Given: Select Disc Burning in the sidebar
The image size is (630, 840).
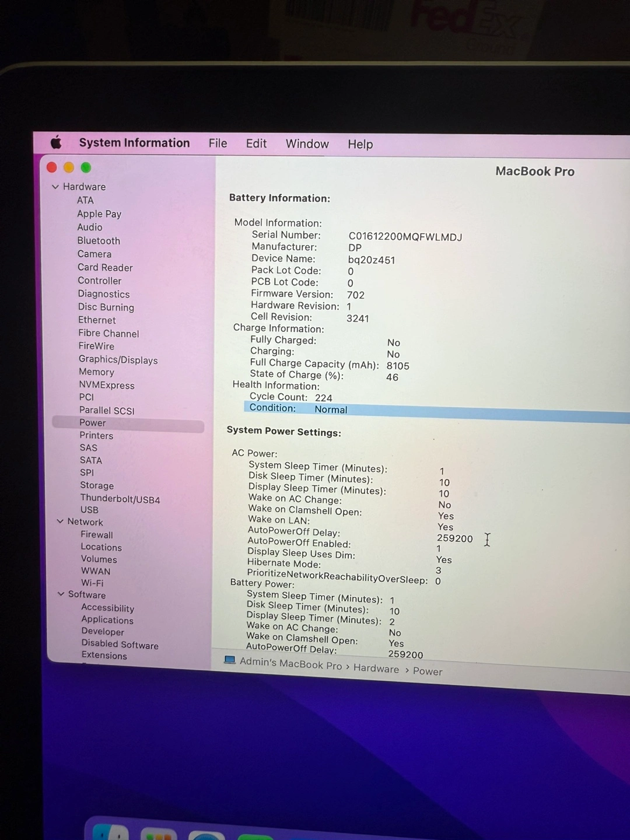Looking at the screenshot, I should click(106, 307).
